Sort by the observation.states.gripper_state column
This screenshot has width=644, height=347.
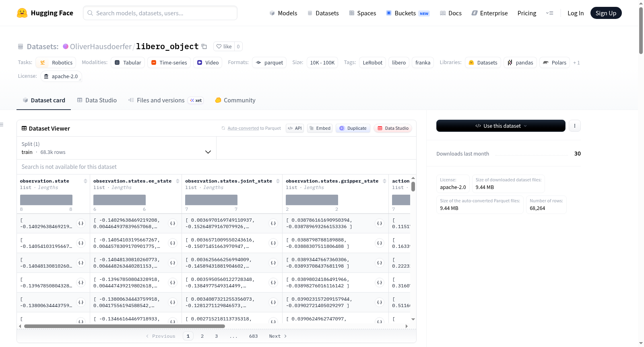(x=384, y=181)
